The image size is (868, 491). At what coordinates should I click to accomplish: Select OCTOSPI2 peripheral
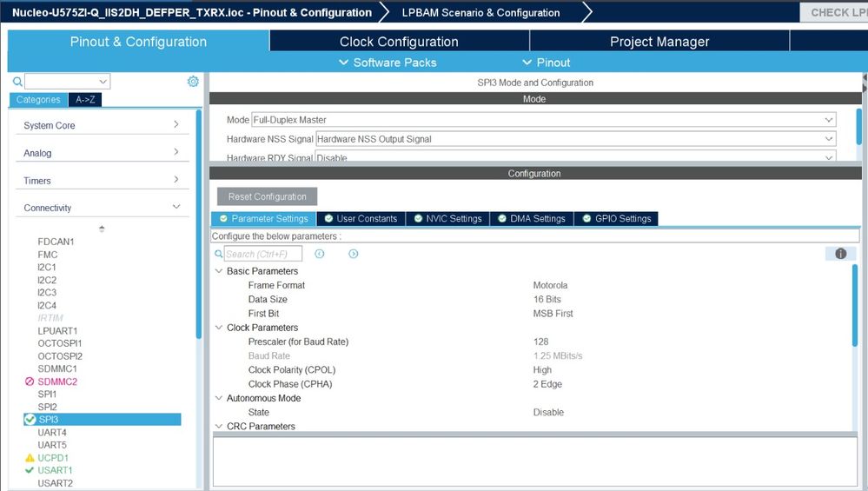coord(60,356)
